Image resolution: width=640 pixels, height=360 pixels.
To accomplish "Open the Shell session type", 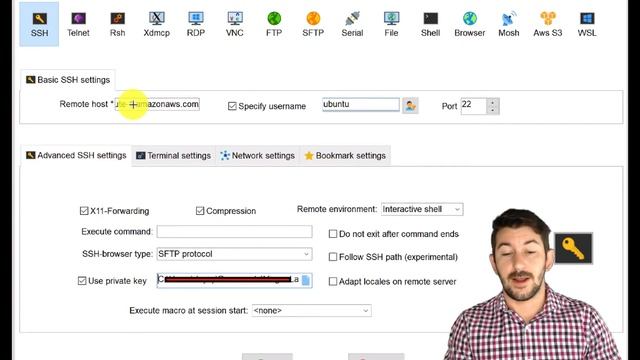I will click(x=431, y=24).
